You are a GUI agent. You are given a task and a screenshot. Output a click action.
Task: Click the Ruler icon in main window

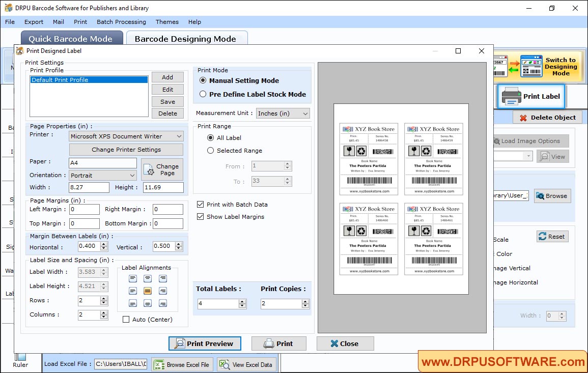click(x=20, y=357)
